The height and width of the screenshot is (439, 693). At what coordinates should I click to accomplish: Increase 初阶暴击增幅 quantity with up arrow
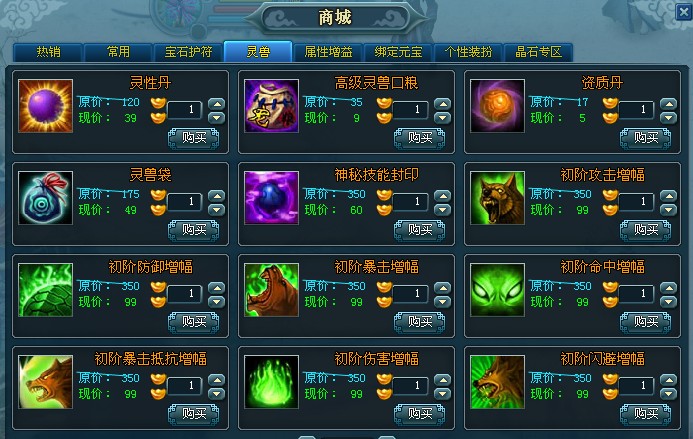click(x=442, y=288)
